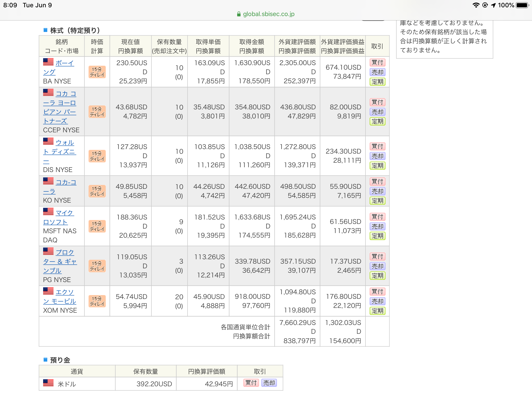Open the コカ コーラ ヨーロピアン パートナーズ link

pos(60,107)
